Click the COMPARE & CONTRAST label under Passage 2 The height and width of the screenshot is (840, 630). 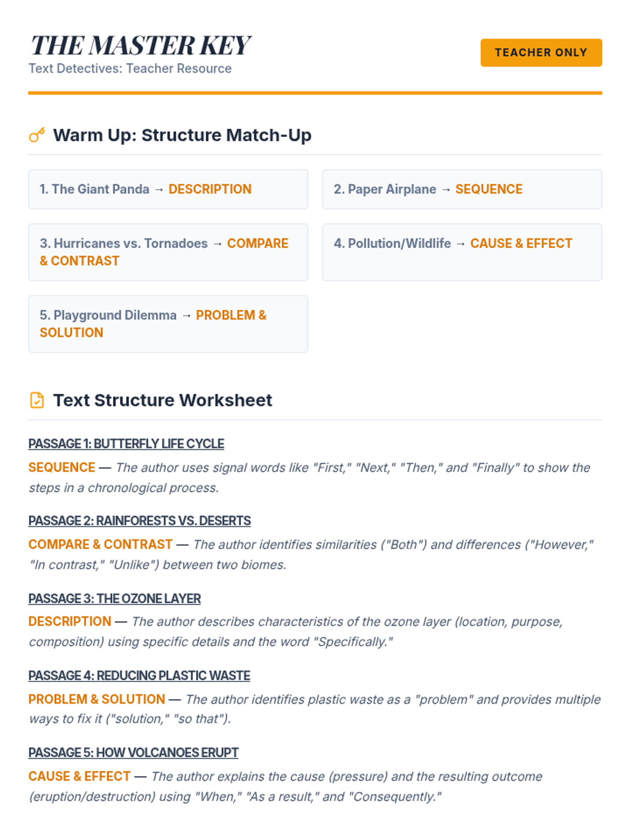tap(100, 544)
